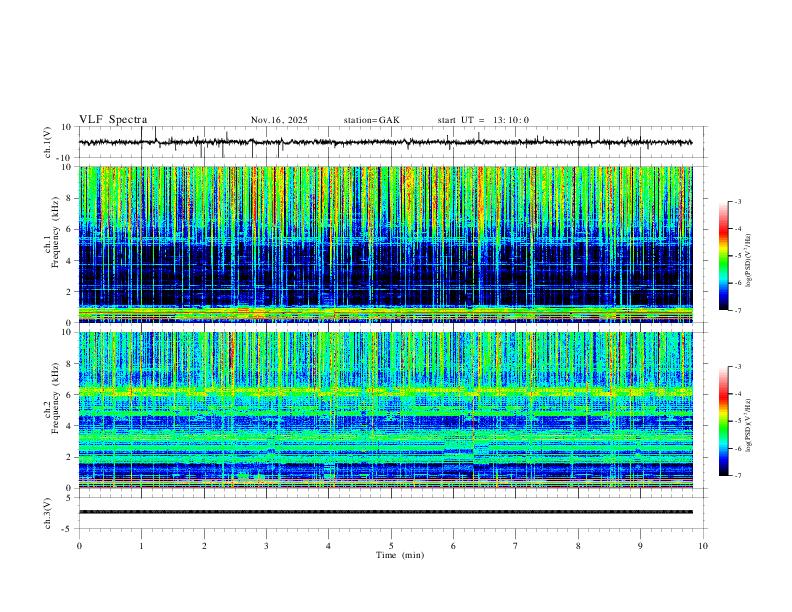The width and height of the screenshot is (792, 612).
Task: Click time axis tick label "5"
Action: (x=391, y=546)
